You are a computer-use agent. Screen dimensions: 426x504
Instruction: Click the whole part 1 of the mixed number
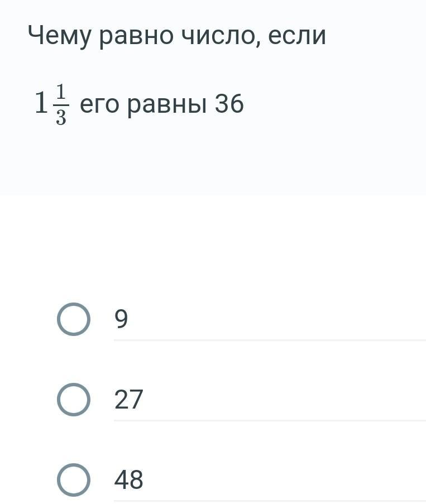click(x=41, y=102)
